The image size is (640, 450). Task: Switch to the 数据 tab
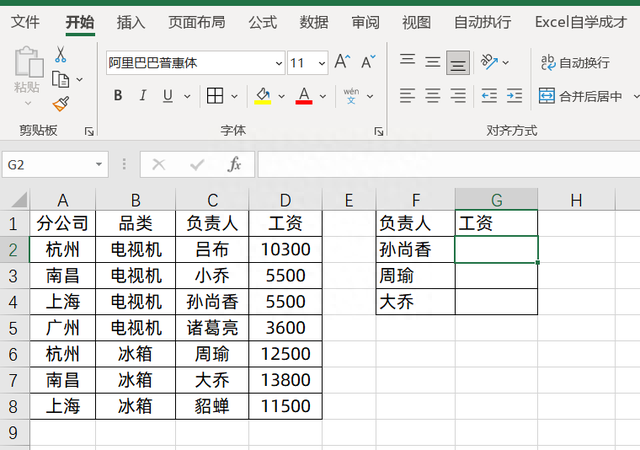(313, 22)
